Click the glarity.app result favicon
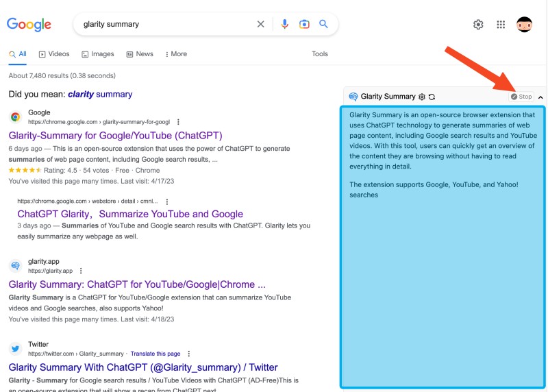Screen dimensions: 548x392 (x=15, y=266)
